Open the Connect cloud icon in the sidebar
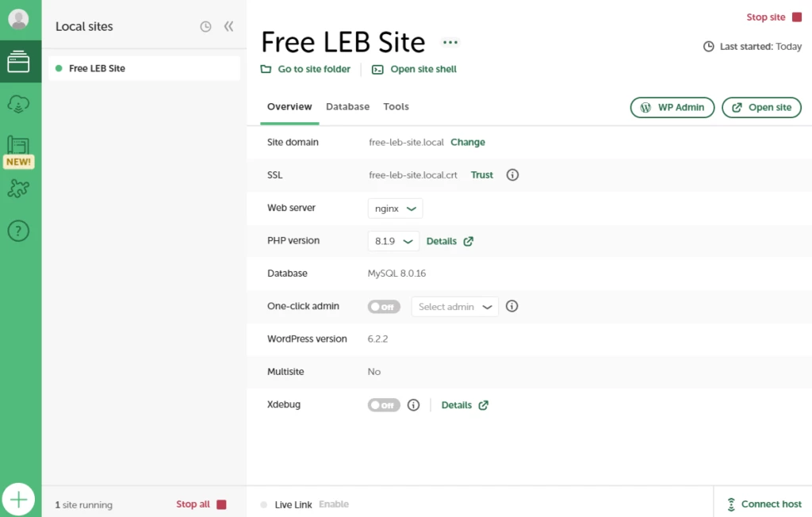The image size is (812, 517). 18,104
